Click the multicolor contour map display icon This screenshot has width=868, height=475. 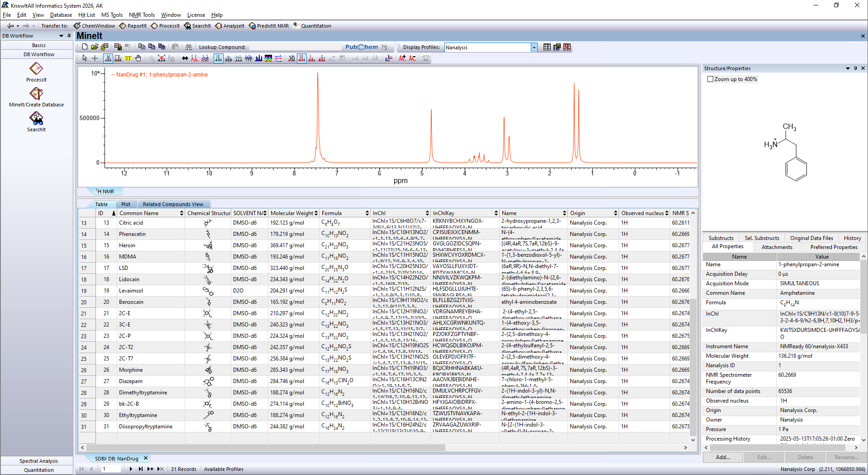[x=268, y=58]
